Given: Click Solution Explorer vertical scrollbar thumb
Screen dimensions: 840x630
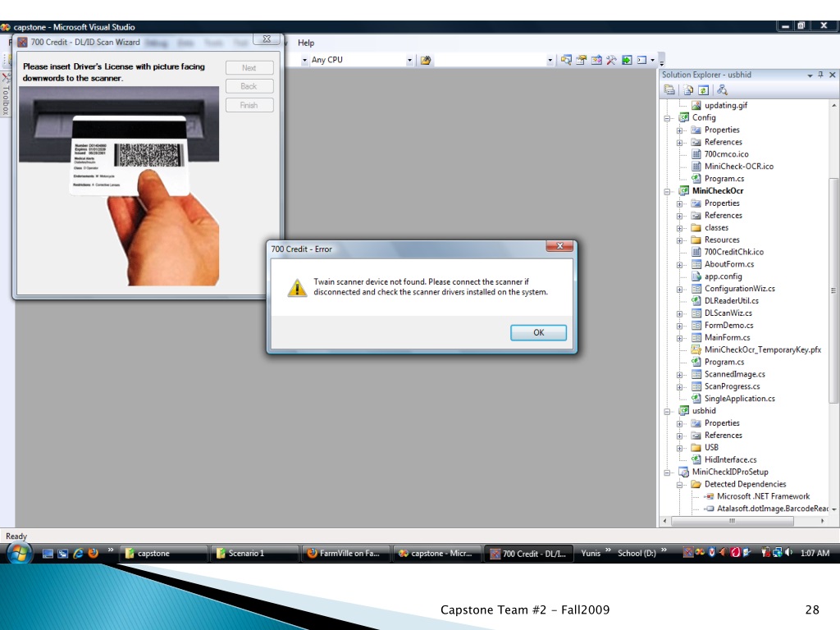Looking at the screenshot, I should tap(833, 291).
